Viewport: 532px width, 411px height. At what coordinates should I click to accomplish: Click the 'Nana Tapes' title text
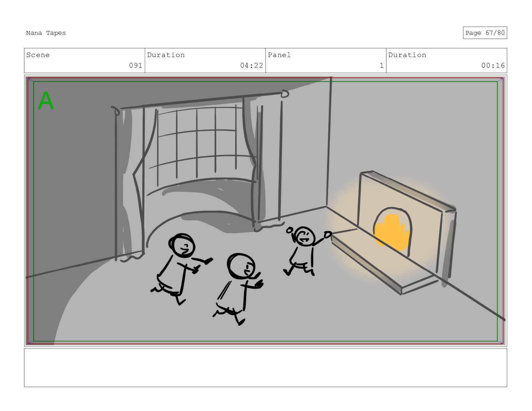tap(46, 33)
